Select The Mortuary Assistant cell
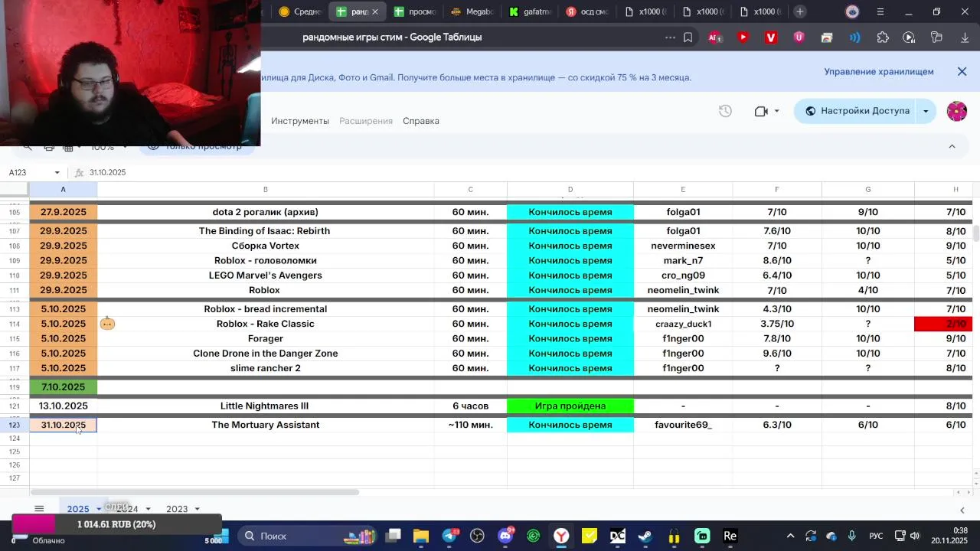 click(x=266, y=425)
